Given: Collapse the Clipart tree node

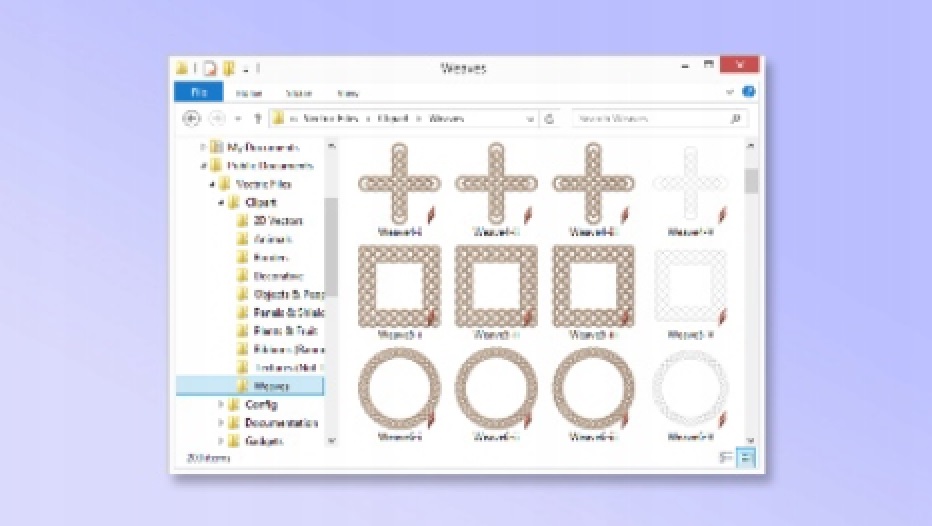Looking at the screenshot, I should click(221, 203).
